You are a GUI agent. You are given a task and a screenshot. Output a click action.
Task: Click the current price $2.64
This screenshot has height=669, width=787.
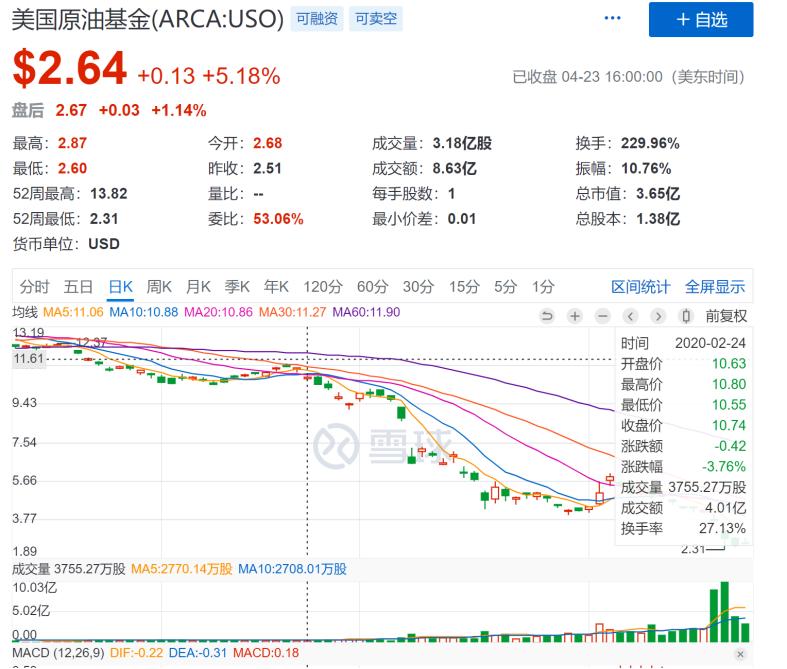click(x=70, y=68)
